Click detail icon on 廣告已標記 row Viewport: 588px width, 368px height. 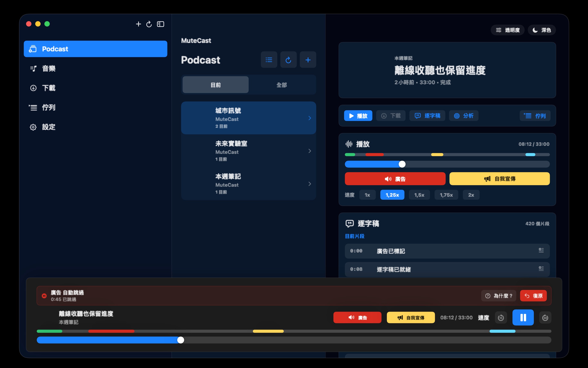[x=541, y=250]
